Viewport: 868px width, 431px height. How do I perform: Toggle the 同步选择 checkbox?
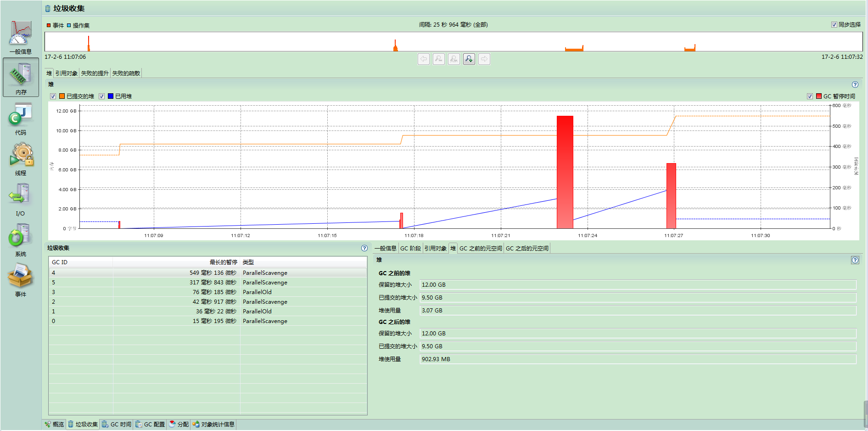click(834, 25)
